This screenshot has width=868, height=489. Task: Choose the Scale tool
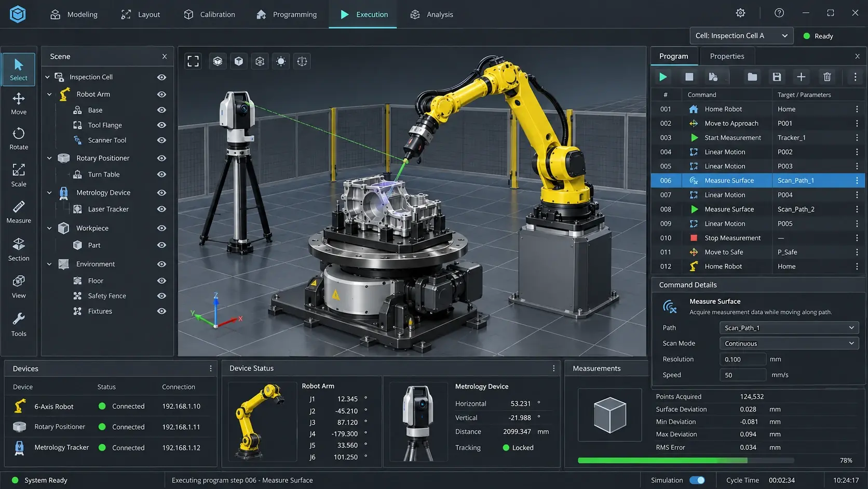click(19, 175)
